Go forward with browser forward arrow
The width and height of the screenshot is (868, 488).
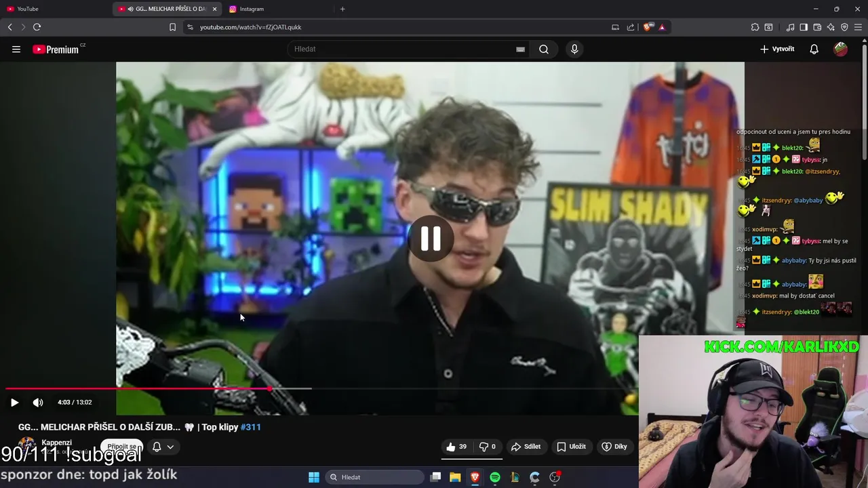pos(23,27)
